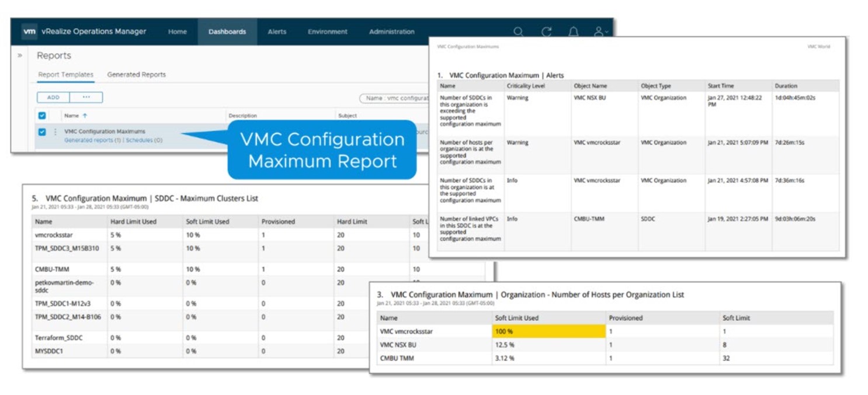This screenshot has height=395, width=868.
Task: Open the Environment menu
Action: pos(328,32)
